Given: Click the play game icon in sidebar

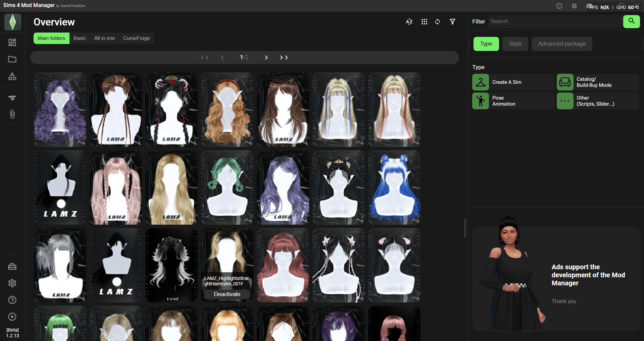Looking at the screenshot, I should pyautogui.click(x=12, y=317).
